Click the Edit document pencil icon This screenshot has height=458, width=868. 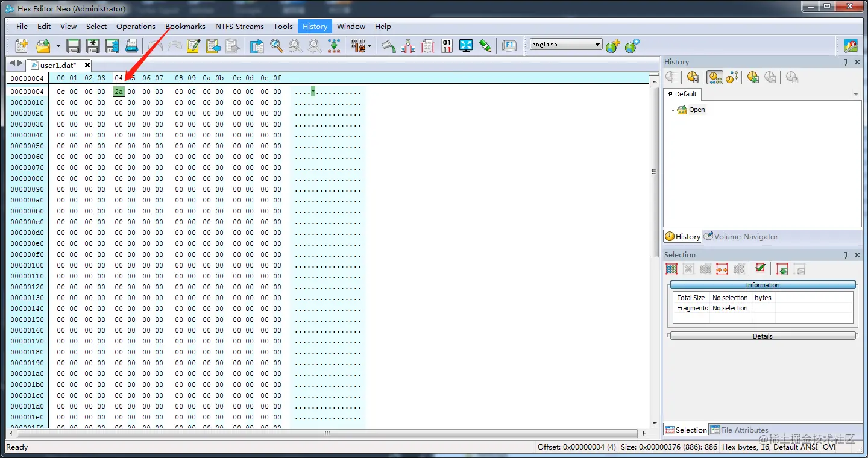193,46
